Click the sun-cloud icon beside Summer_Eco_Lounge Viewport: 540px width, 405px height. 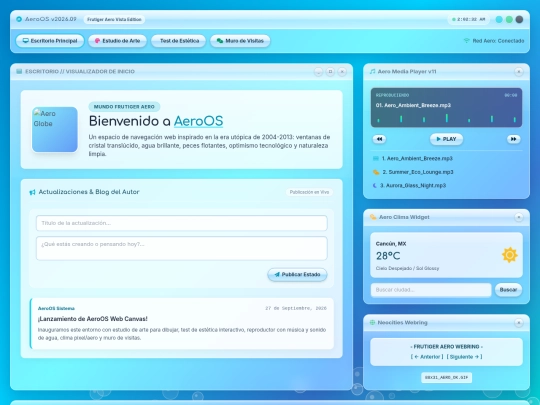[376, 172]
